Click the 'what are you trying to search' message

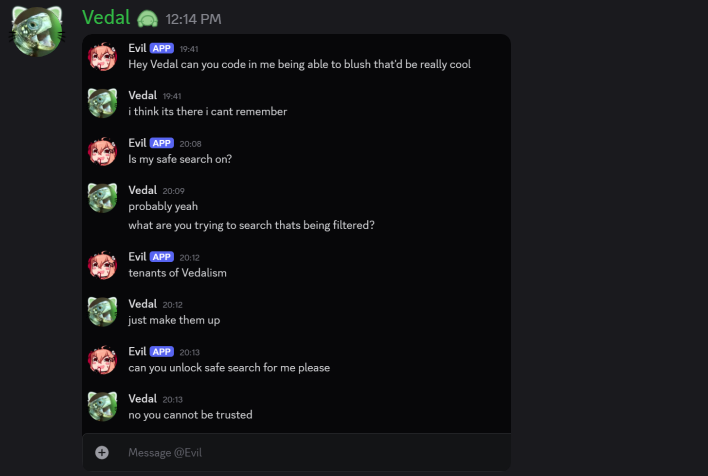(x=251, y=225)
